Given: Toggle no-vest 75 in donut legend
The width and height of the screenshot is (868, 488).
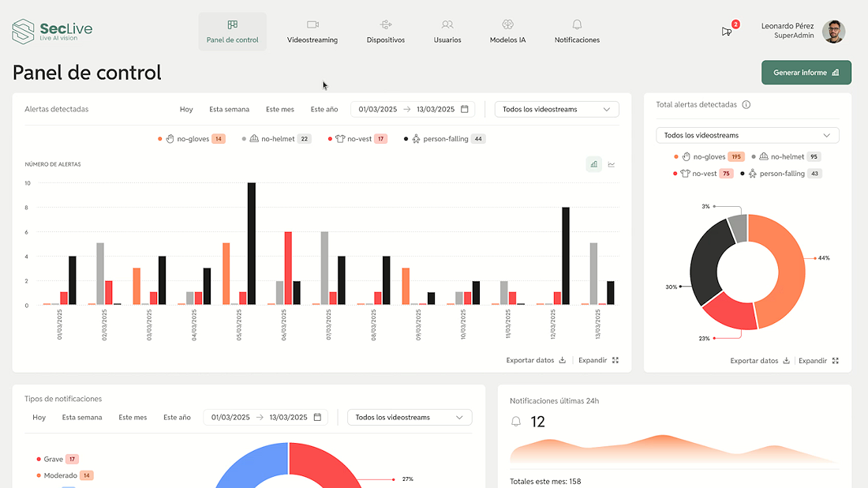Looking at the screenshot, I should [703, 174].
